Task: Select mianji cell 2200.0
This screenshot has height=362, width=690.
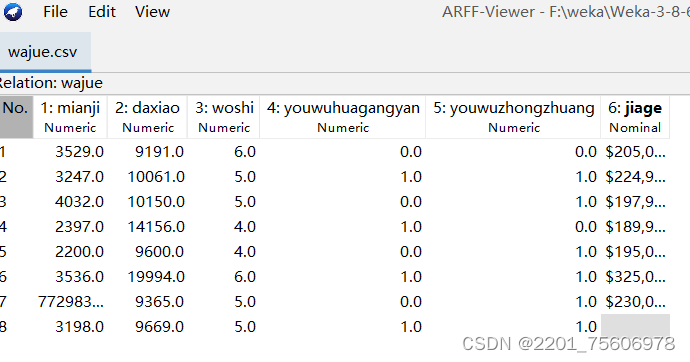Action: [70, 252]
